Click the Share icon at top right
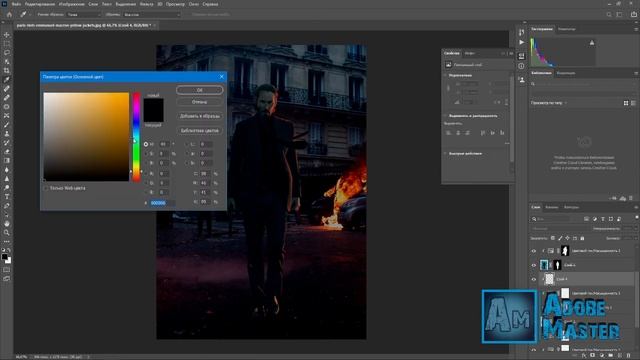 pyautogui.click(x=633, y=14)
